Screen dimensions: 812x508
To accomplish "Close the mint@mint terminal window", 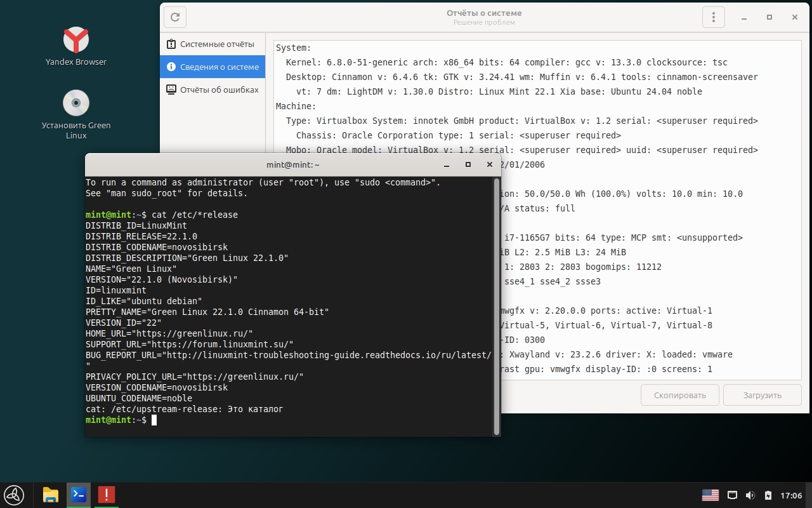I will coord(489,164).
